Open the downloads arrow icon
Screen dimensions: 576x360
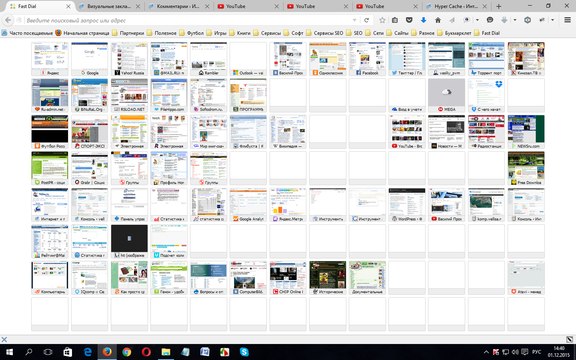[423, 20]
